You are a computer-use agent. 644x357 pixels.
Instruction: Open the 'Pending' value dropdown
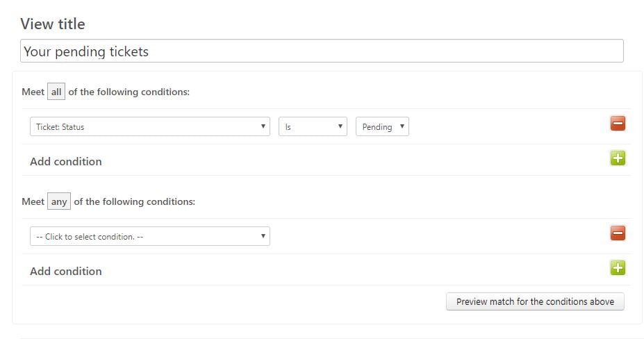[x=382, y=126]
